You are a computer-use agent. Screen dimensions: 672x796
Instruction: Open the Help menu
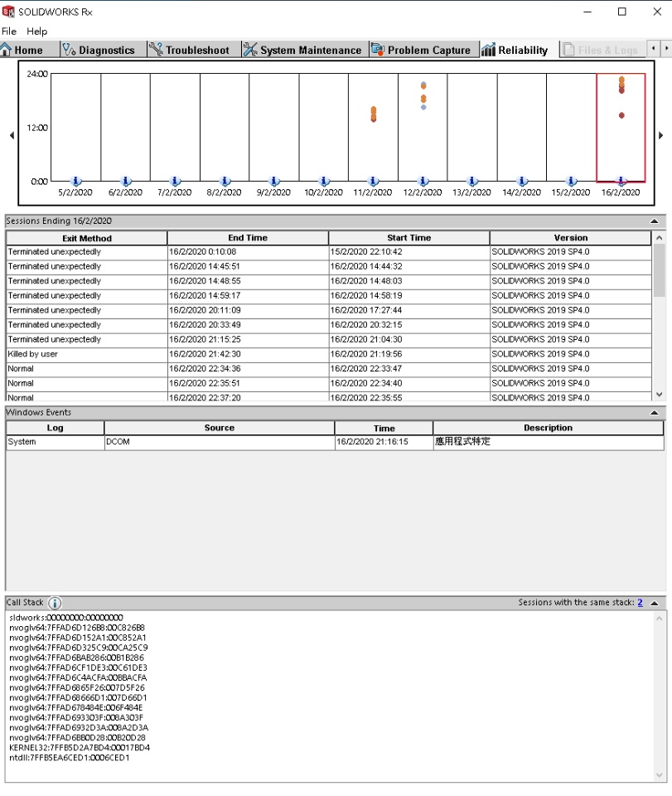36,32
